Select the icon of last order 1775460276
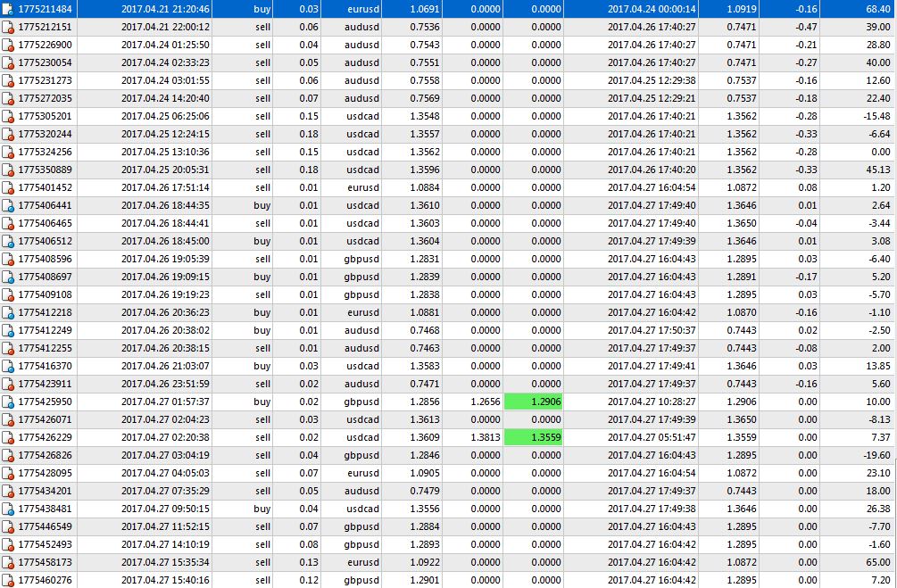The image size is (897, 588). coord(8,580)
